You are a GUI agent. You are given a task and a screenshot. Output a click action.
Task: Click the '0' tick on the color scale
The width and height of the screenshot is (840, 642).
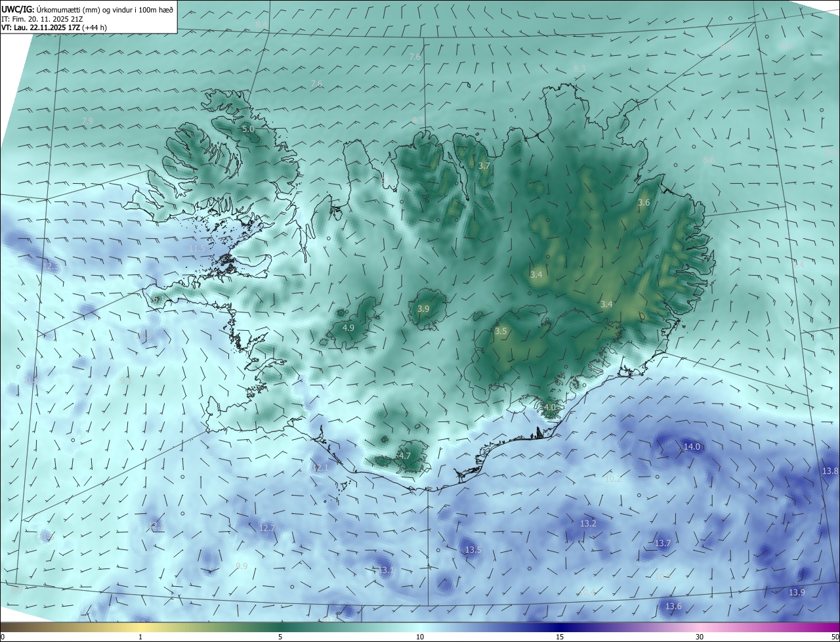pyautogui.click(x=3, y=637)
